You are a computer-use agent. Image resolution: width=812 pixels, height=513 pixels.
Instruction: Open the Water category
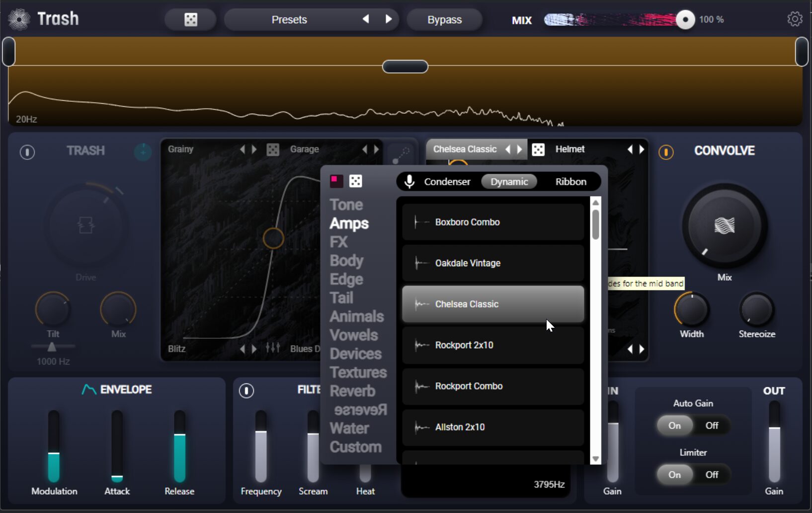(x=349, y=428)
